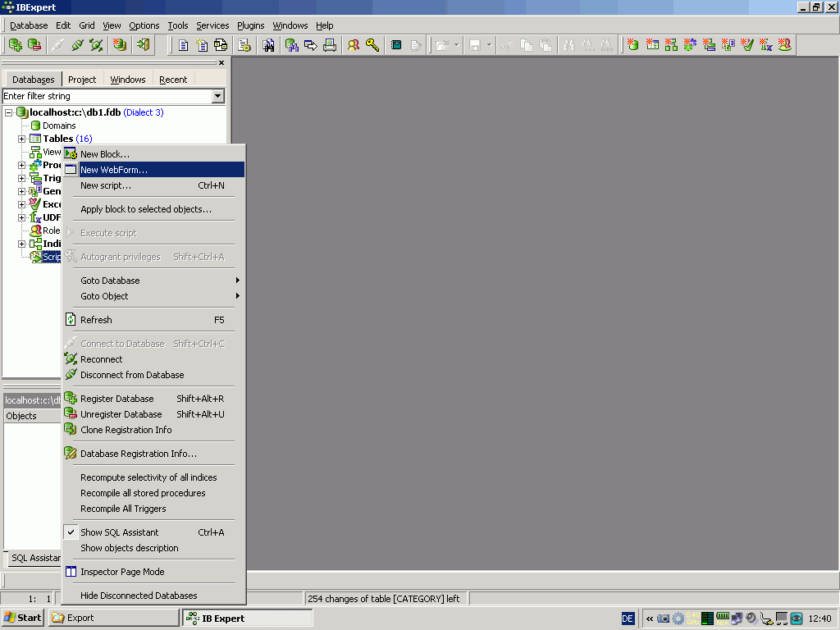Expand the Exceptions tree node
Viewport: 840px width, 630px height.
pyautogui.click(x=21, y=204)
